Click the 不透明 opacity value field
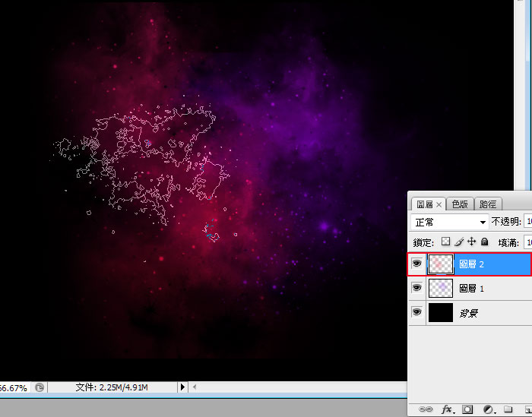The width and height of the screenshot is (532, 417). pos(528,222)
